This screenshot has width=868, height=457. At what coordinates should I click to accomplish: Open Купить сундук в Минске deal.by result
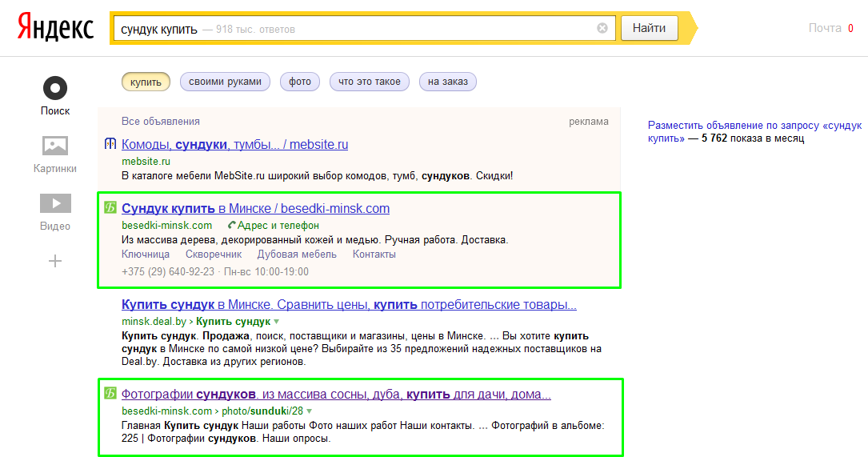point(349,305)
